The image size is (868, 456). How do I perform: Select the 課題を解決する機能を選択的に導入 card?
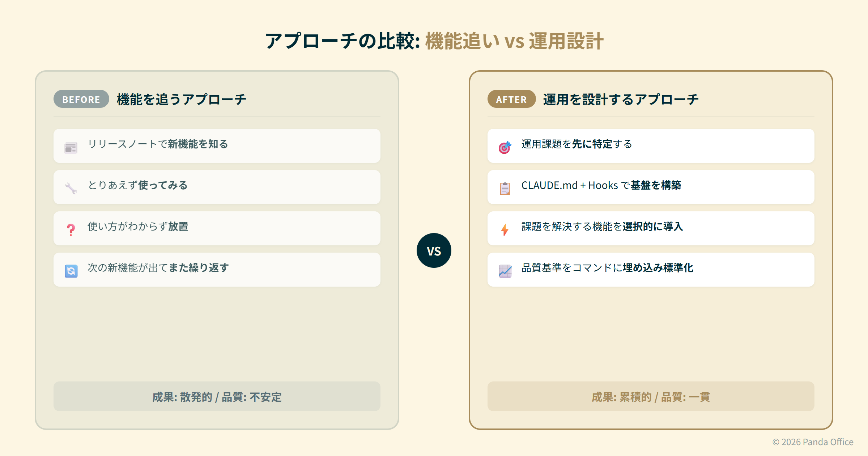651,228
